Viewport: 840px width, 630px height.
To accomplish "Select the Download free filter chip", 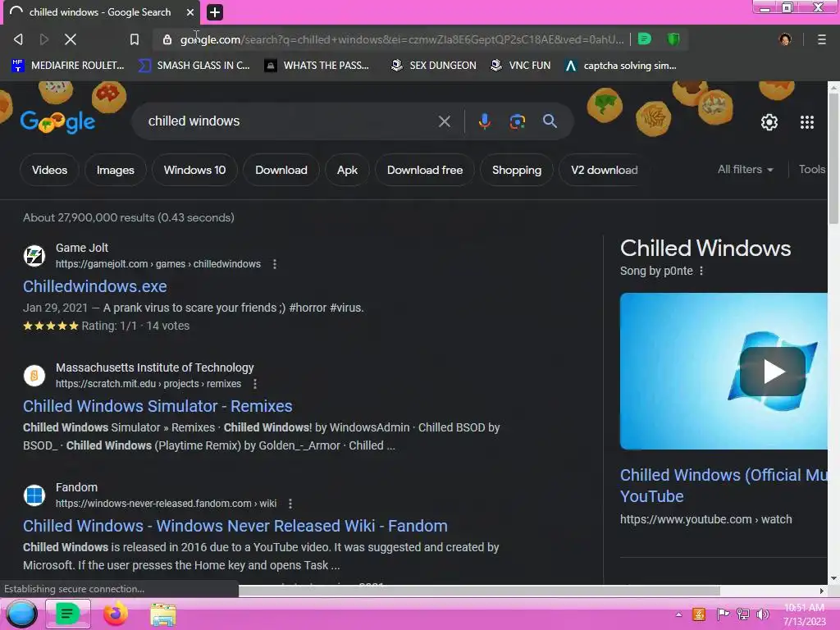I will [x=425, y=170].
